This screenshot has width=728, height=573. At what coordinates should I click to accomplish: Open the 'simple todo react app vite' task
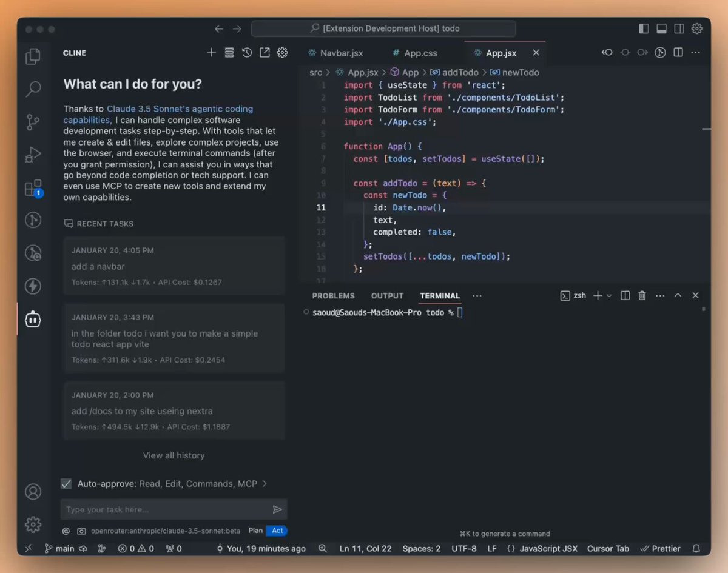174,338
